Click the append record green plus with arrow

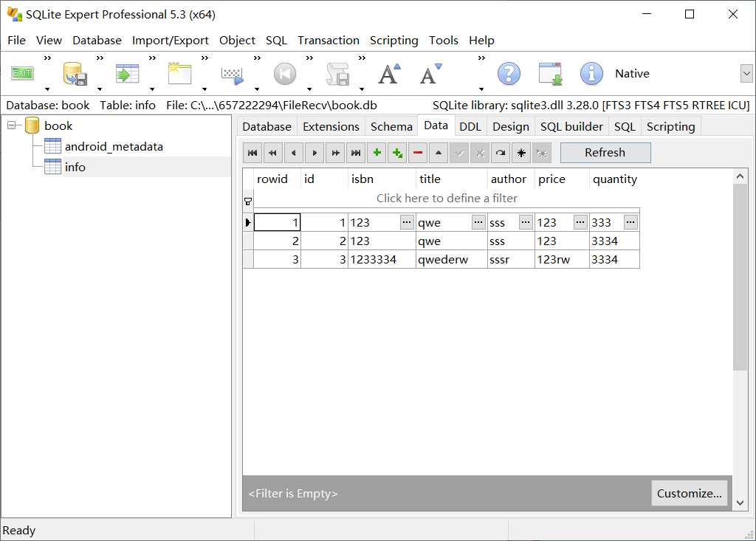tap(397, 153)
